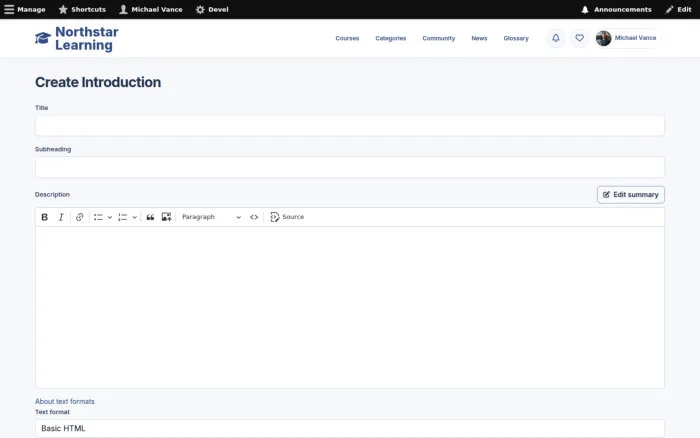Navigate to Community
The image size is (700, 438).
pyautogui.click(x=439, y=38)
